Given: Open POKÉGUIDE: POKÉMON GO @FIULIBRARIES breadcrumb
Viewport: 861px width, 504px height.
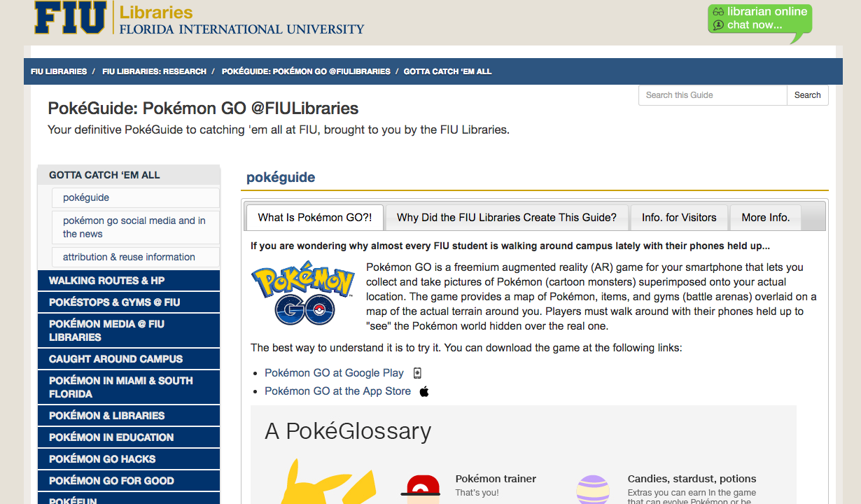Looking at the screenshot, I should point(306,71).
